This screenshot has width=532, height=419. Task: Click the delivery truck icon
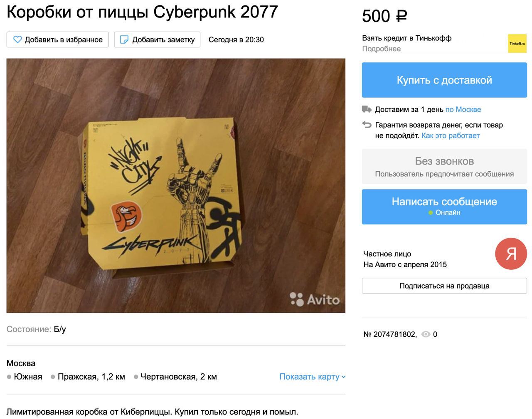(367, 109)
